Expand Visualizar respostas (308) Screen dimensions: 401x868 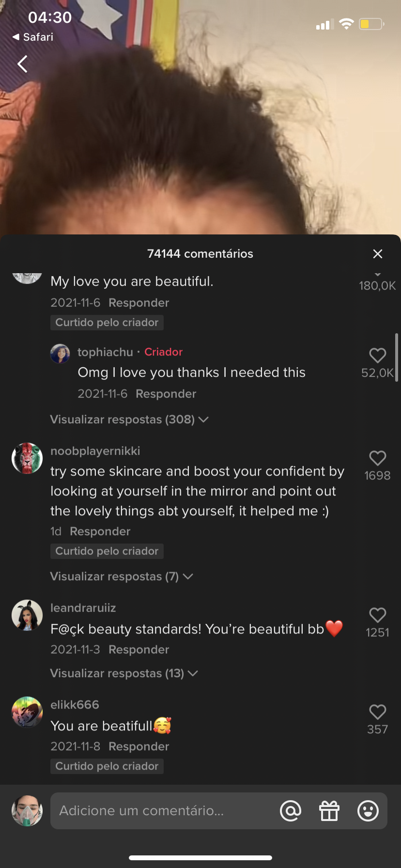tap(129, 419)
